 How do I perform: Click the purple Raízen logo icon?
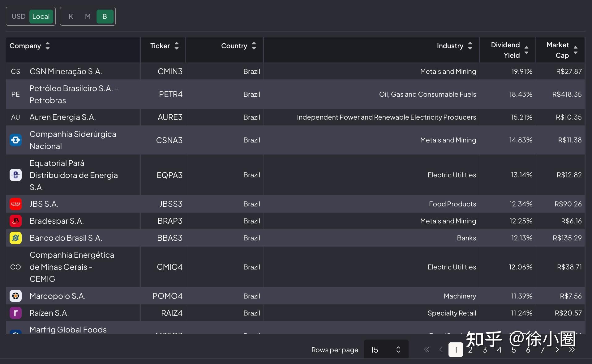(15, 313)
